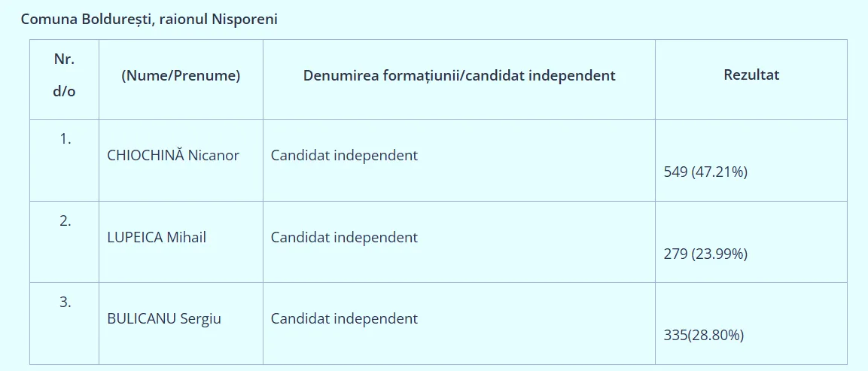Click the Nr. text in the header
868x371 pixels.
click(65, 59)
